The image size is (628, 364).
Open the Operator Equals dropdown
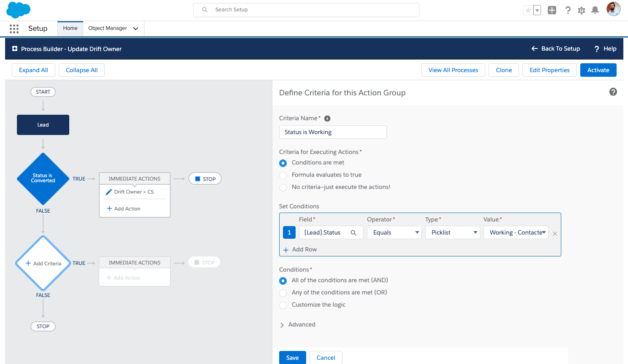point(394,232)
